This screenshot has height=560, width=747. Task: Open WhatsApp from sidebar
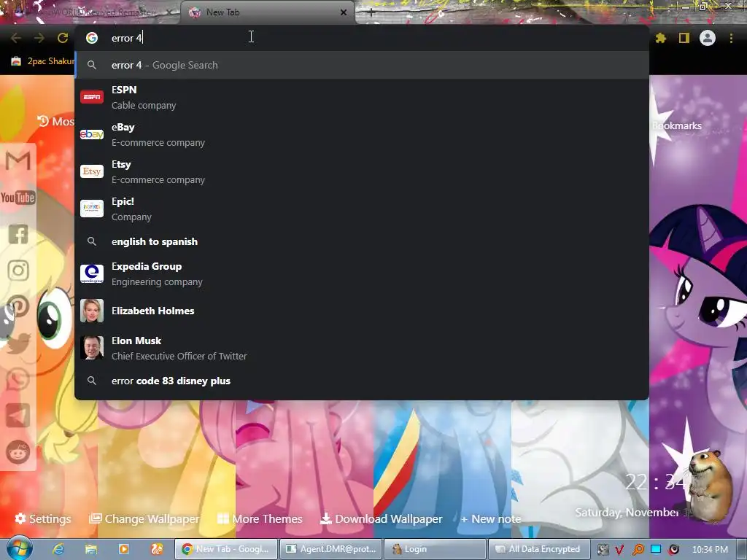pos(18,379)
